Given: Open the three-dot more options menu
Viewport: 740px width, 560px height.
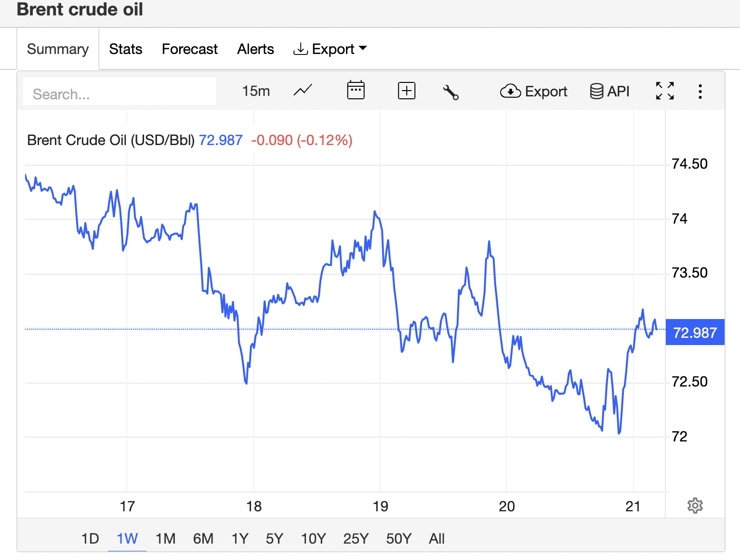Looking at the screenshot, I should click(x=700, y=91).
